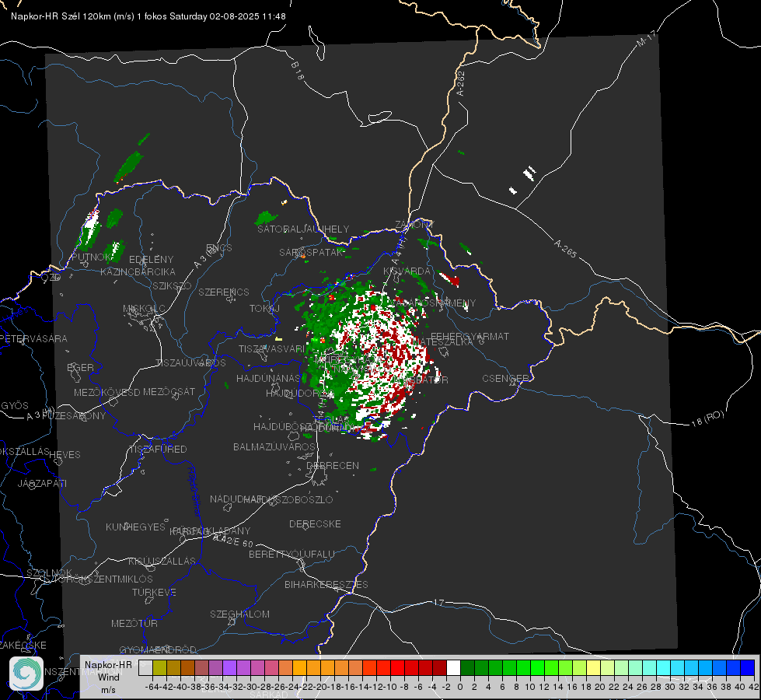
Task: Click the A42/E 60 road label
Action: click(x=234, y=541)
